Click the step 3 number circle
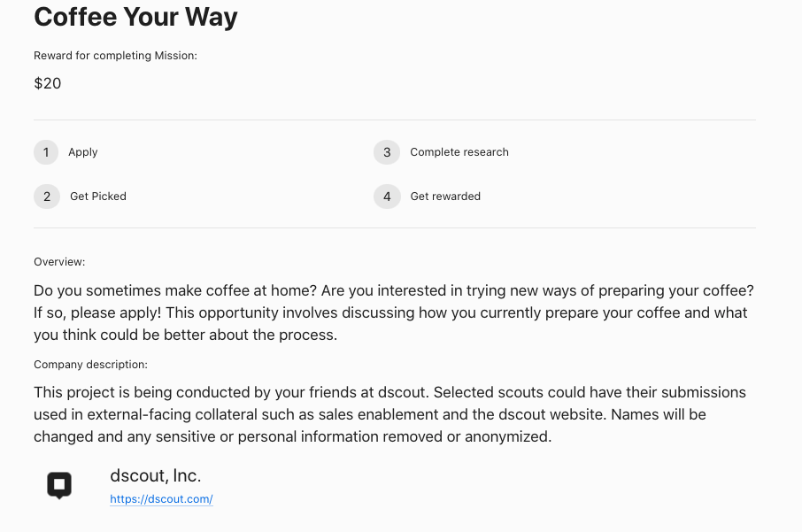This screenshot has width=802, height=532. (x=387, y=152)
